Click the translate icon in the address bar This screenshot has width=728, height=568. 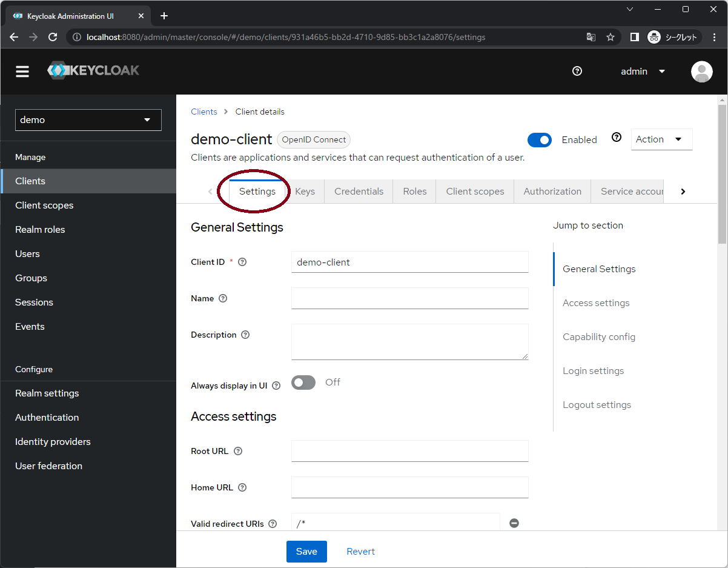591,37
